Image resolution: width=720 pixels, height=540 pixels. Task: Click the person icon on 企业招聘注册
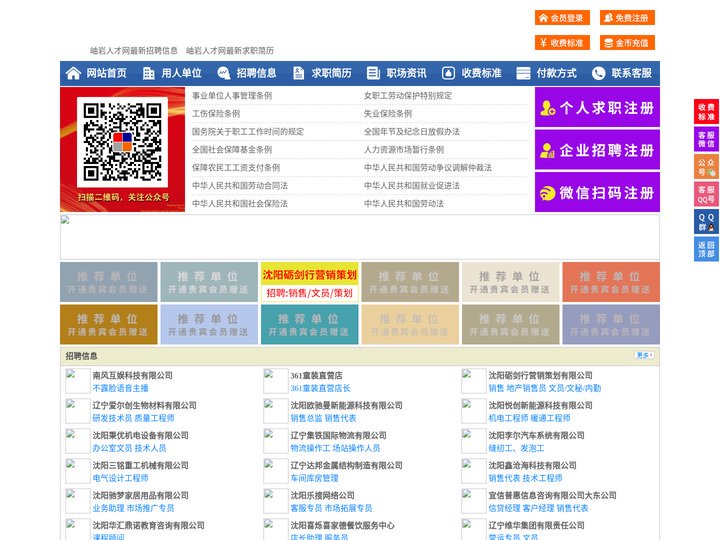(547, 150)
